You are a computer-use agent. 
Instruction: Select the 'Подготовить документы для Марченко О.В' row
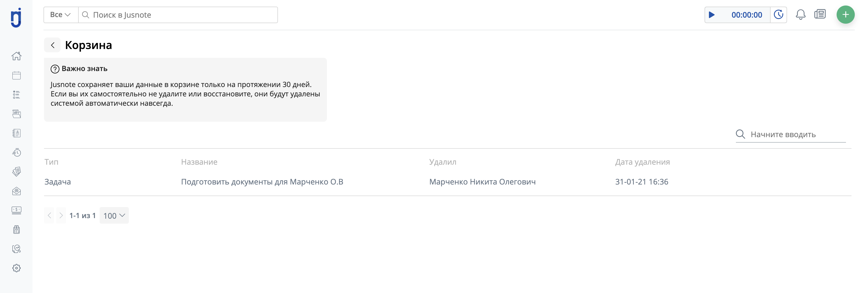coord(447,182)
